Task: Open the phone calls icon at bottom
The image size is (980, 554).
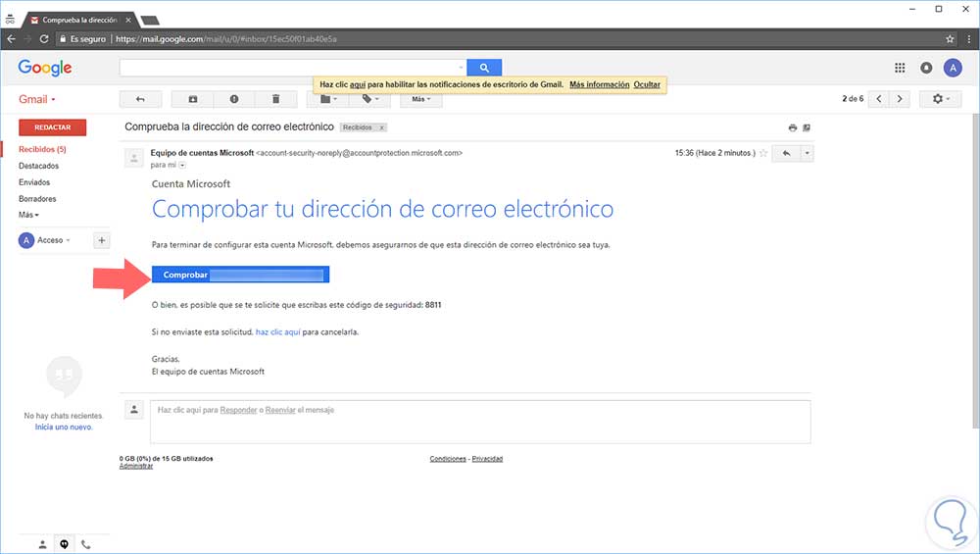Action: coord(85,544)
